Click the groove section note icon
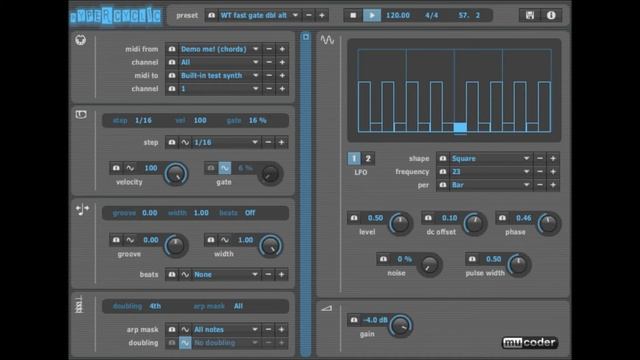This screenshot has width=640, height=360. [82, 209]
